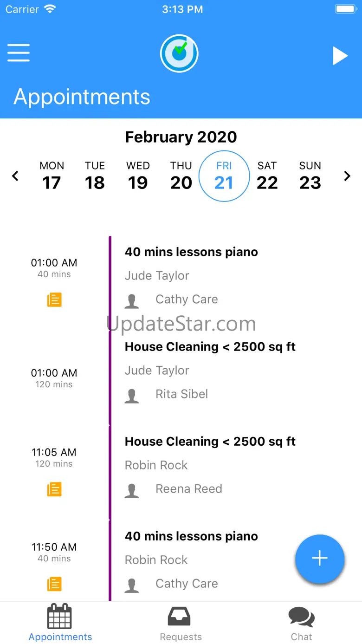Tap the blue add appointment button
362x644 pixels.
pyautogui.click(x=320, y=559)
